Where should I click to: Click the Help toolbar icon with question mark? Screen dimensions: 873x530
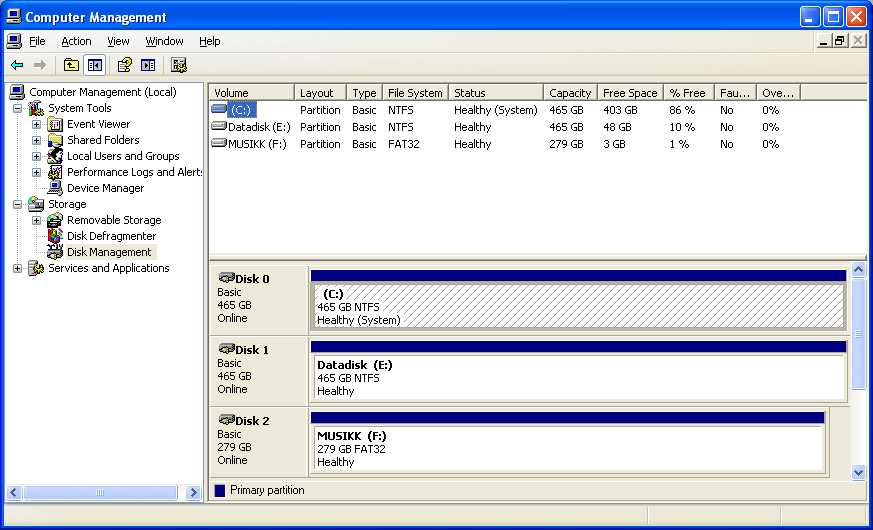(125, 66)
